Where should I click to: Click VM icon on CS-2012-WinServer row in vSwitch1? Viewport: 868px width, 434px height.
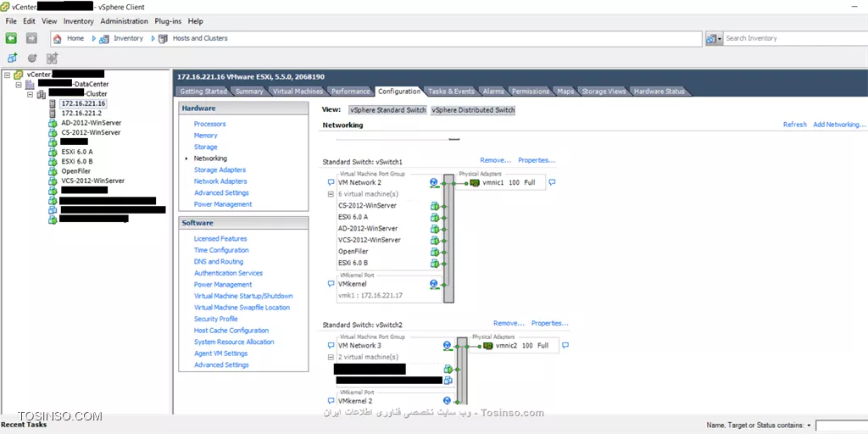pyautogui.click(x=435, y=206)
